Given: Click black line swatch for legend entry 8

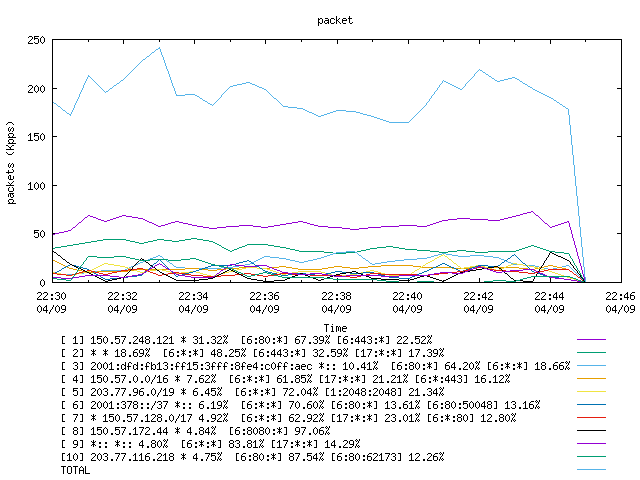Looking at the screenshot, I should (591, 431).
